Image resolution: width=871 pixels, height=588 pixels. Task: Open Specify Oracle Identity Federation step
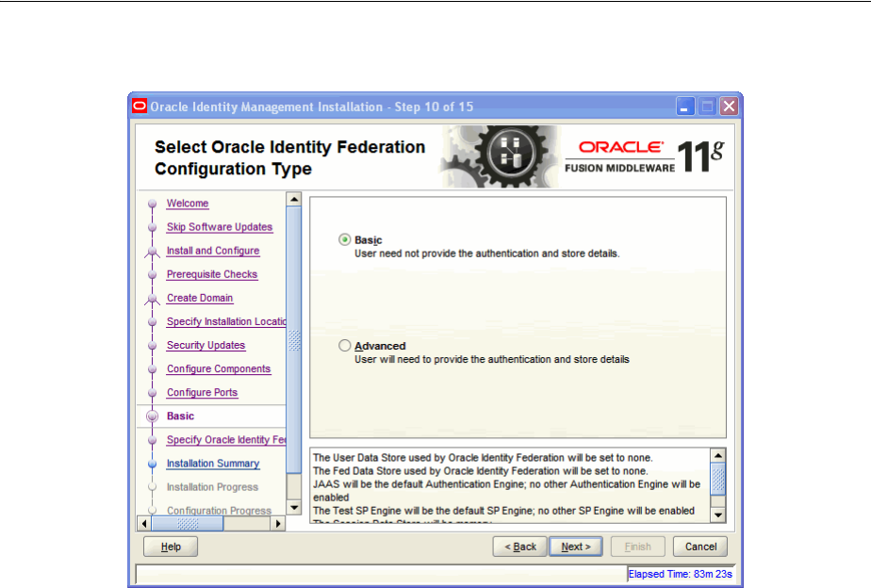click(x=226, y=440)
